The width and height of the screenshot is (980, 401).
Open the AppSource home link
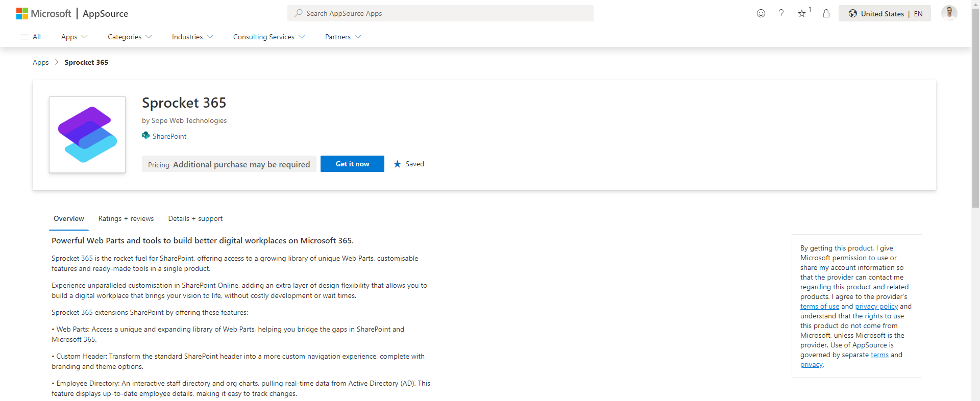pyautogui.click(x=105, y=14)
